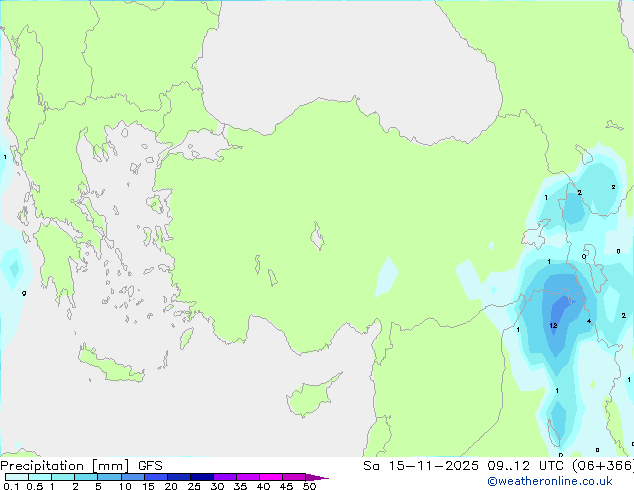Click the 0.1–0.5 mm palest legend swatch

pos(17,477)
